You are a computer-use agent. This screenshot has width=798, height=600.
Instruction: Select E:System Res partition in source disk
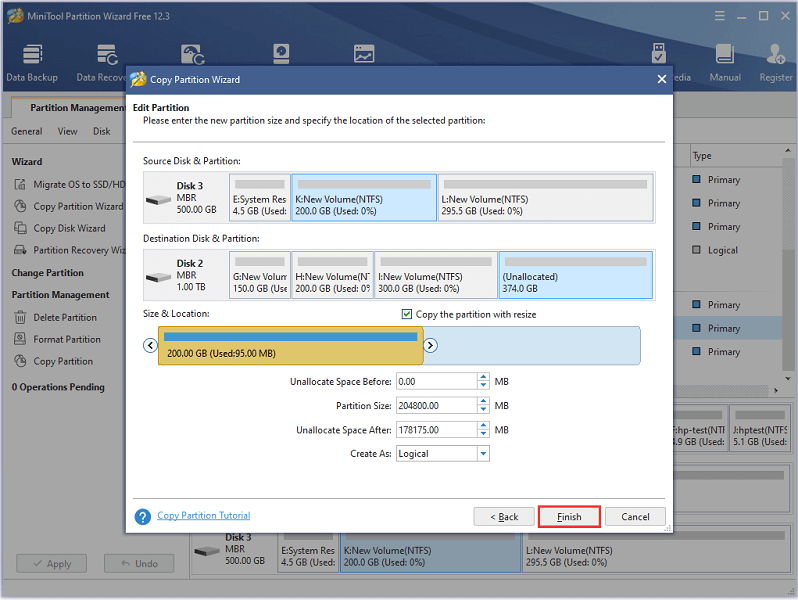point(260,197)
